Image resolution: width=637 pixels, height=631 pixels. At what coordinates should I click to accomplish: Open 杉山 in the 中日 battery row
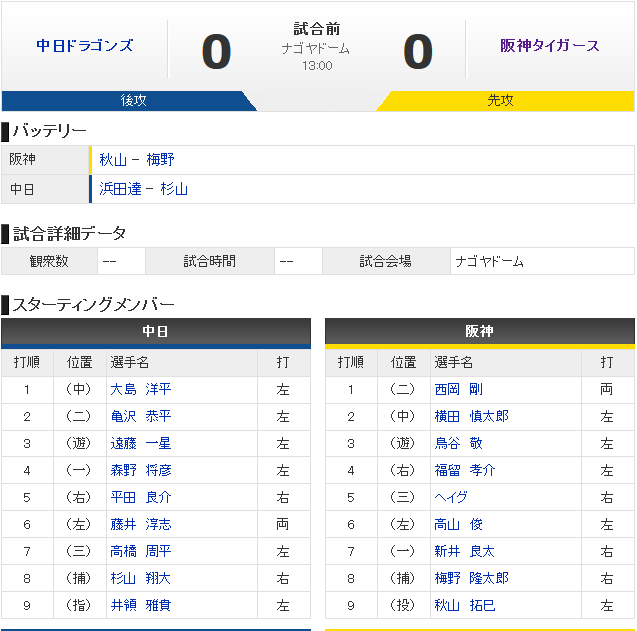point(174,189)
